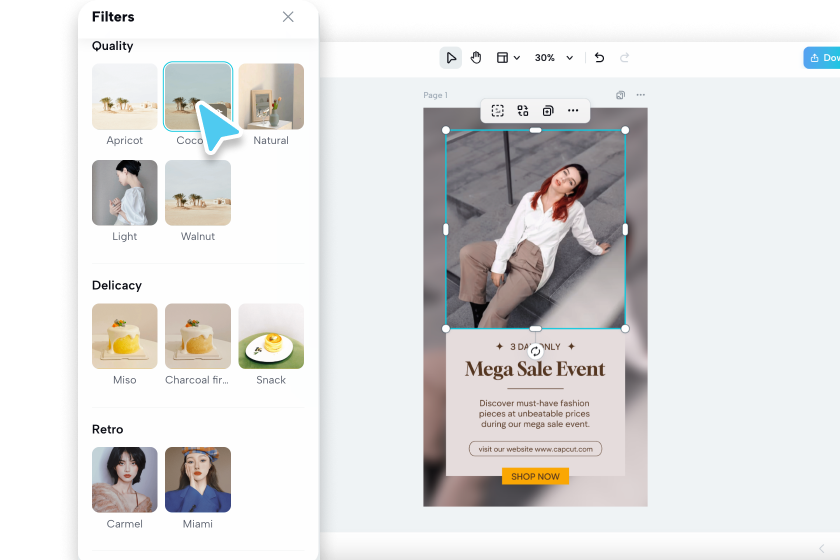This screenshot has width=840, height=560.
Task: Open Page 1 more options menu
Action: 641,95
